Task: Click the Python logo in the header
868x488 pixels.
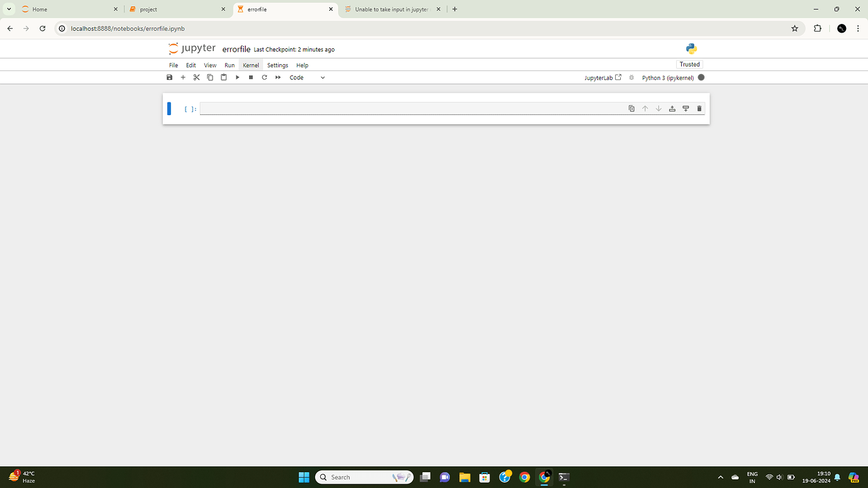Action: coord(691,48)
